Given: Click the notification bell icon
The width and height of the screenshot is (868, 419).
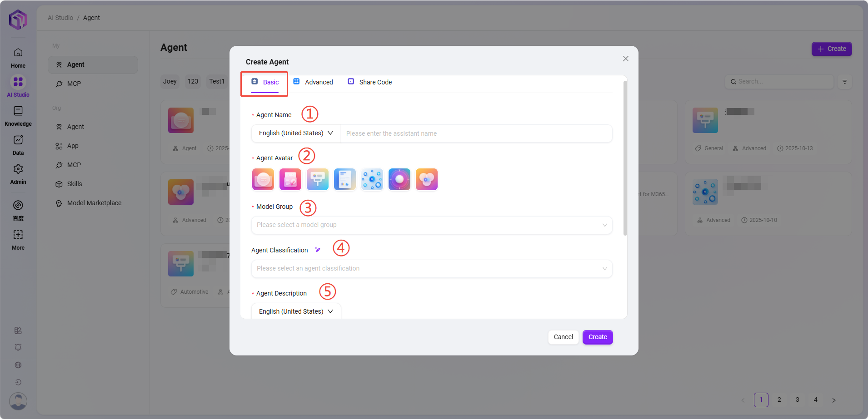Looking at the screenshot, I should (x=18, y=347).
